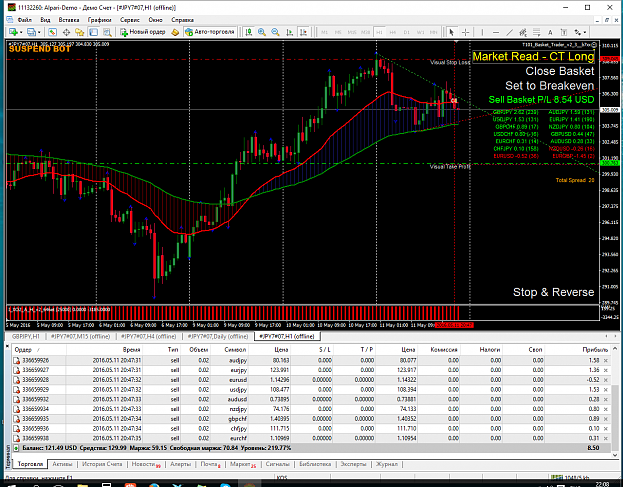Open the Вид menu

click(45, 20)
